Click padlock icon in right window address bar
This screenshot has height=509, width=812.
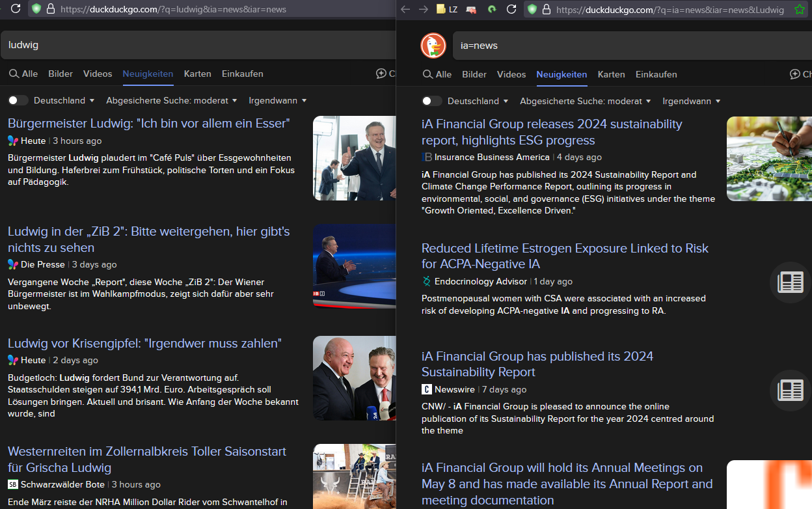coord(547,9)
